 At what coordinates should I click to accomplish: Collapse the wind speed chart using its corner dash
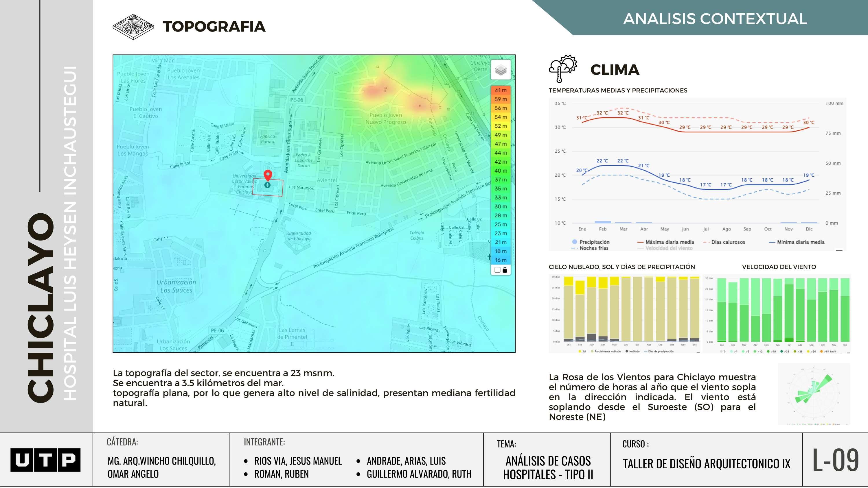(848, 353)
